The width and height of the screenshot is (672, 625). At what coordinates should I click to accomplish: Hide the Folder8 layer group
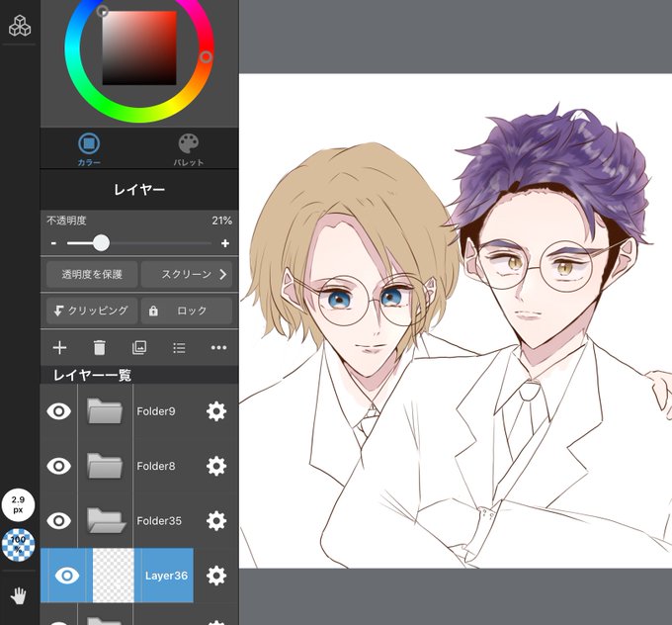(58, 466)
